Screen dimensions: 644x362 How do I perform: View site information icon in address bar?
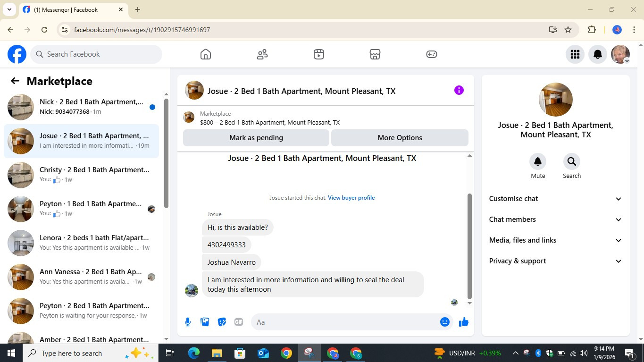[65, 30]
